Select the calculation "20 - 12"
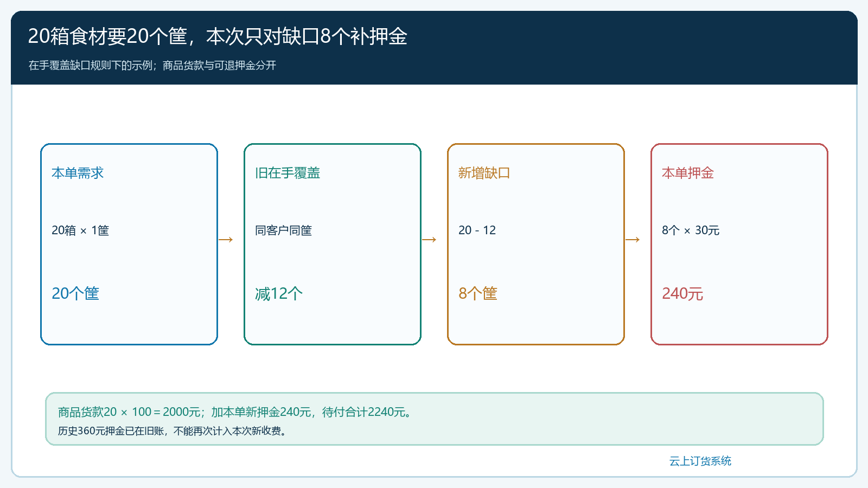Screen dimensions: 868x488 pyautogui.click(x=477, y=230)
